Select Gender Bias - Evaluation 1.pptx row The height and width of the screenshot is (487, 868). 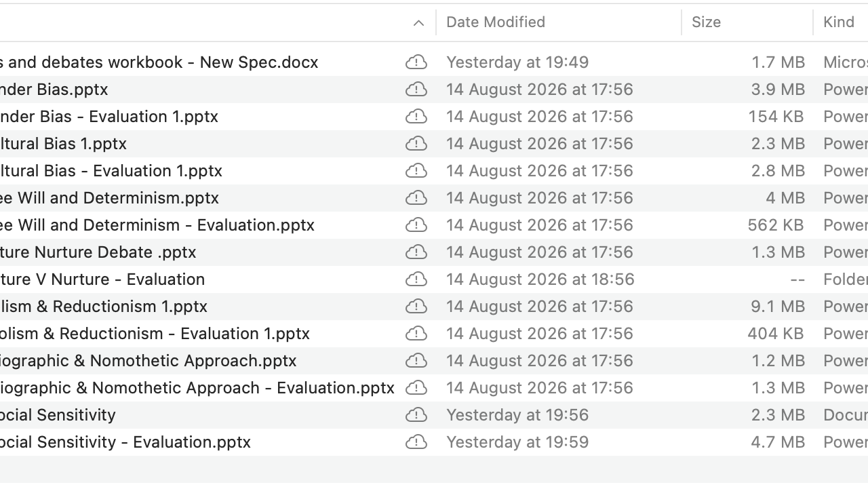(434, 117)
